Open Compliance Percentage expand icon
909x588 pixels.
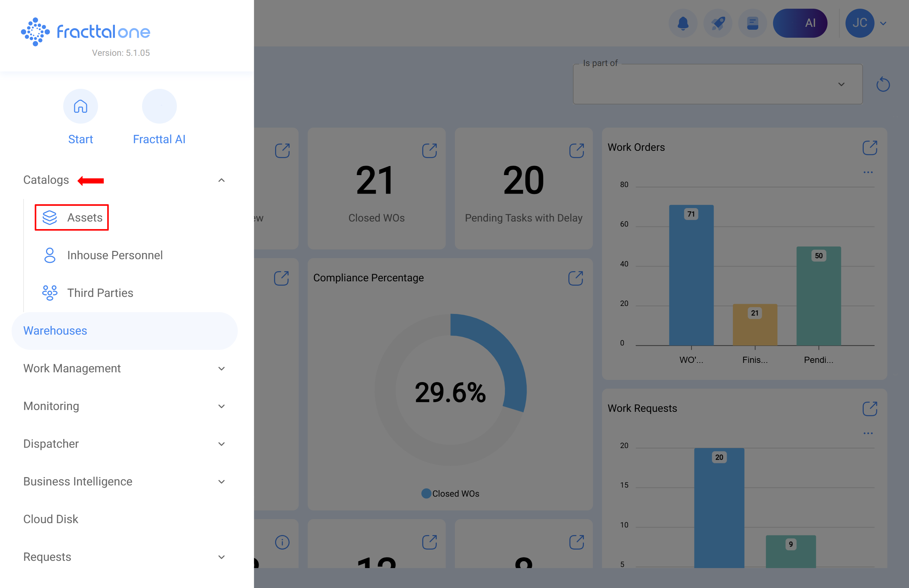pos(575,278)
